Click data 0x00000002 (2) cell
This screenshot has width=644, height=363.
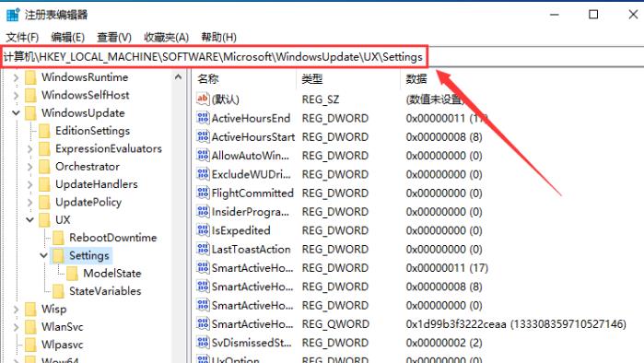pyautogui.click(x=444, y=343)
